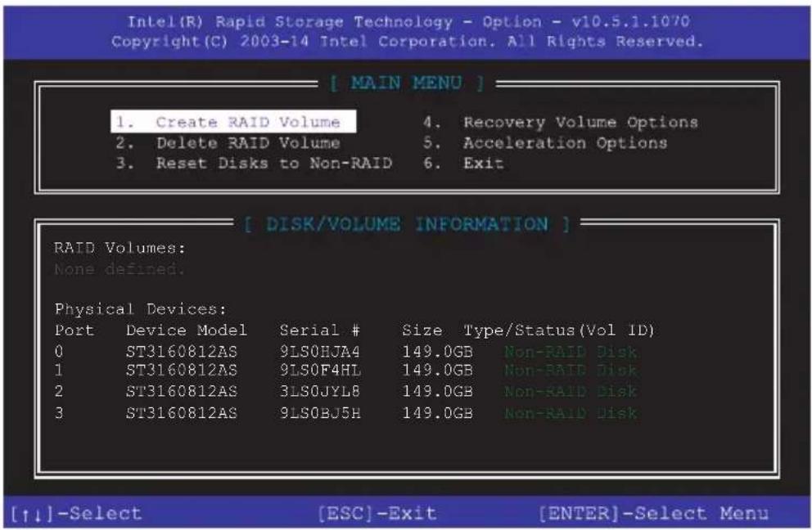Viewport: 812px width, 530px height.
Task: Click port number 3 in device list
Action: pos(59,413)
